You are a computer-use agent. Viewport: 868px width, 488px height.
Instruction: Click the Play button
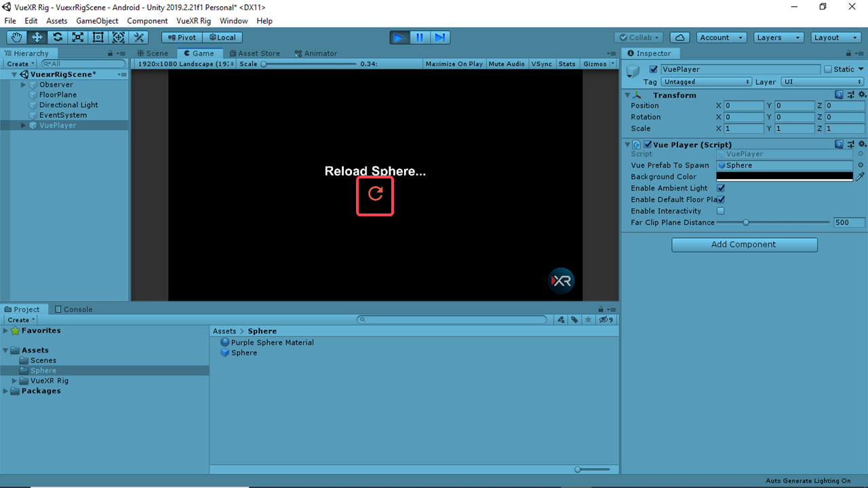pyautogui.click(x=399, y=37)
